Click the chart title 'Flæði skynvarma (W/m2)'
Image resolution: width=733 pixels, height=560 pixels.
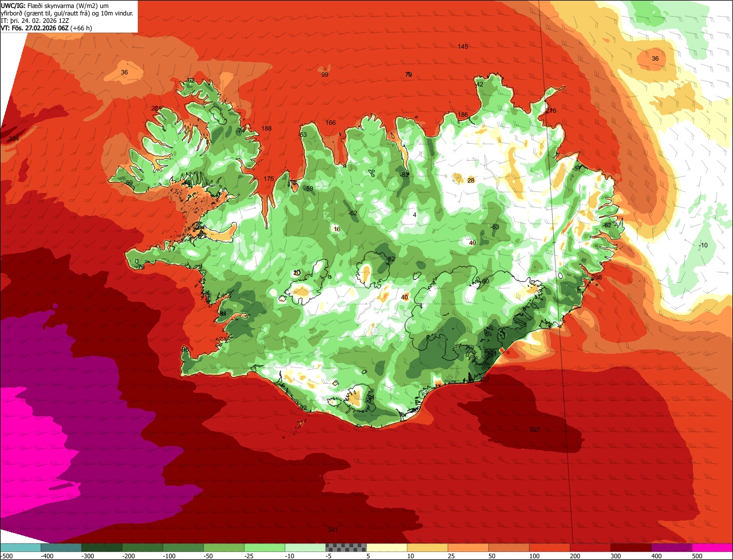63,5
